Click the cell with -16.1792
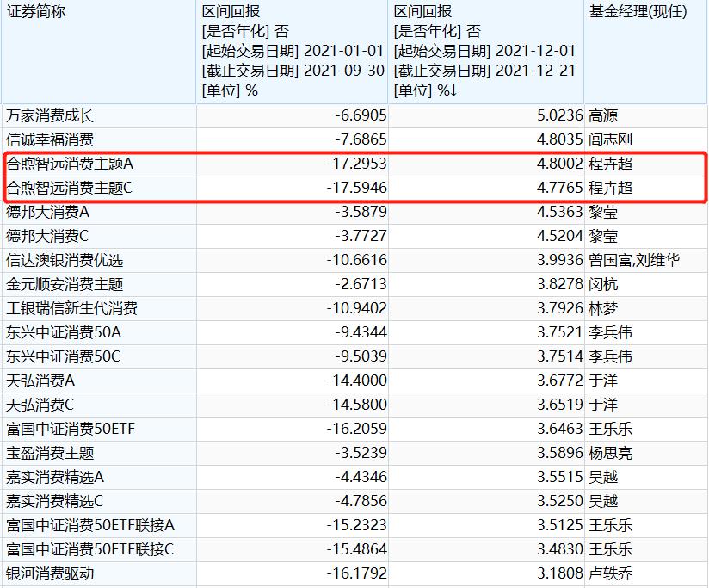The width and height of the screenshot is (709, 588). pos(357,573)
